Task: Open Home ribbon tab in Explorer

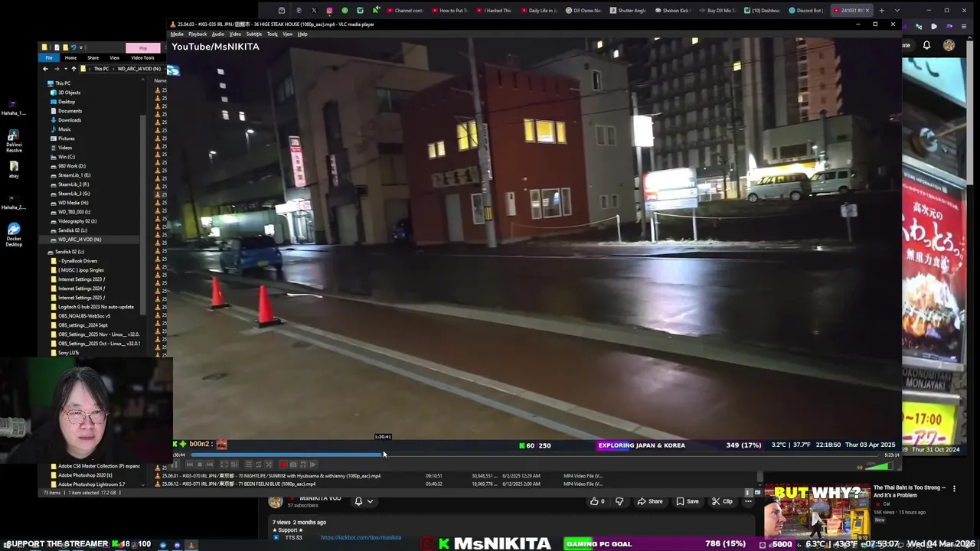Action: point(70,57)
